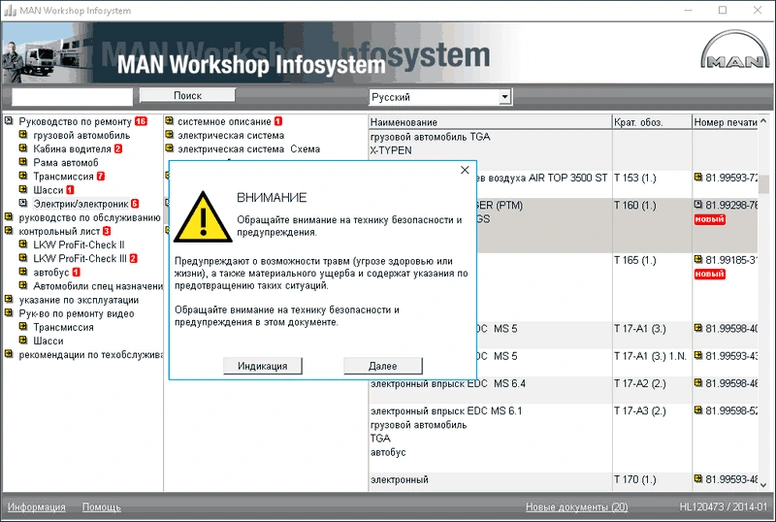This screenshot has height=522, width=776.
Task: Click the Далее button in the dialog
Action: pyautogui.click(x=383, y=366)
